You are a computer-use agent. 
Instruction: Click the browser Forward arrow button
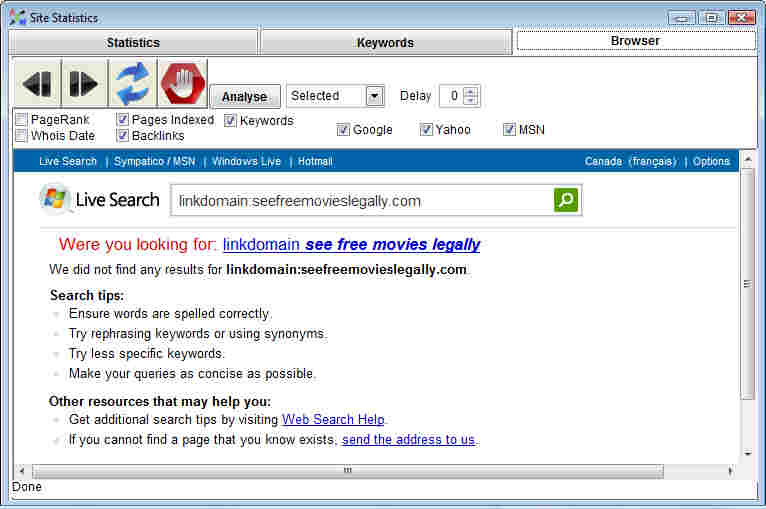[84, 83]
